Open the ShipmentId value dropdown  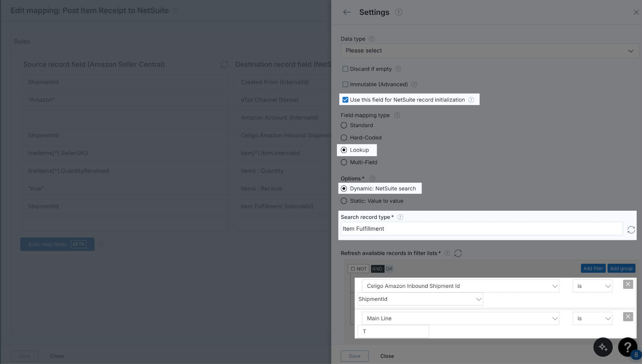coord(420,299)
